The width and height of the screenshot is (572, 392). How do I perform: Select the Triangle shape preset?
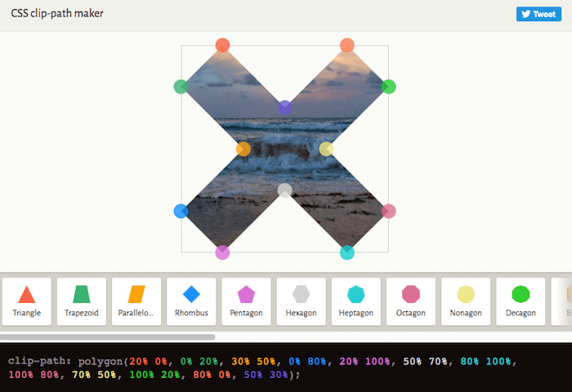click(x=27, y=301)
